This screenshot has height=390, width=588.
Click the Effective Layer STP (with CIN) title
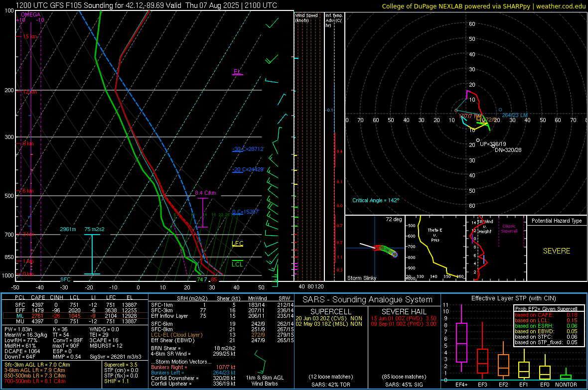[513, 298]
